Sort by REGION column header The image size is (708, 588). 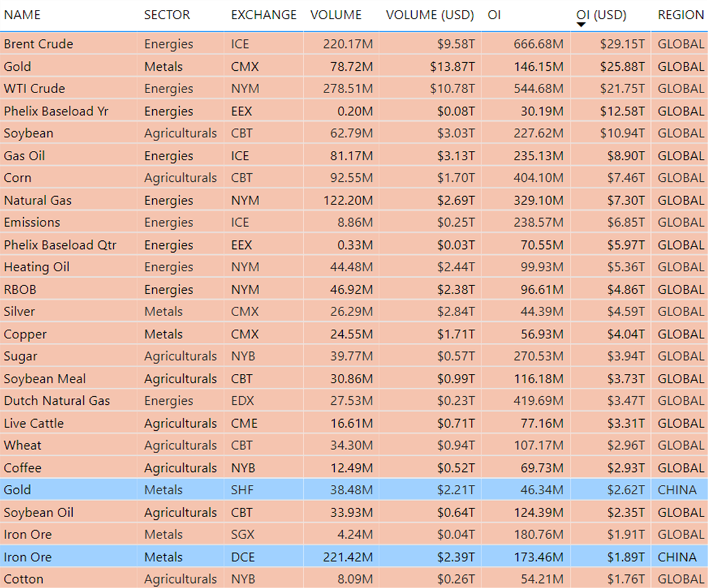click(x=681, y=15)
